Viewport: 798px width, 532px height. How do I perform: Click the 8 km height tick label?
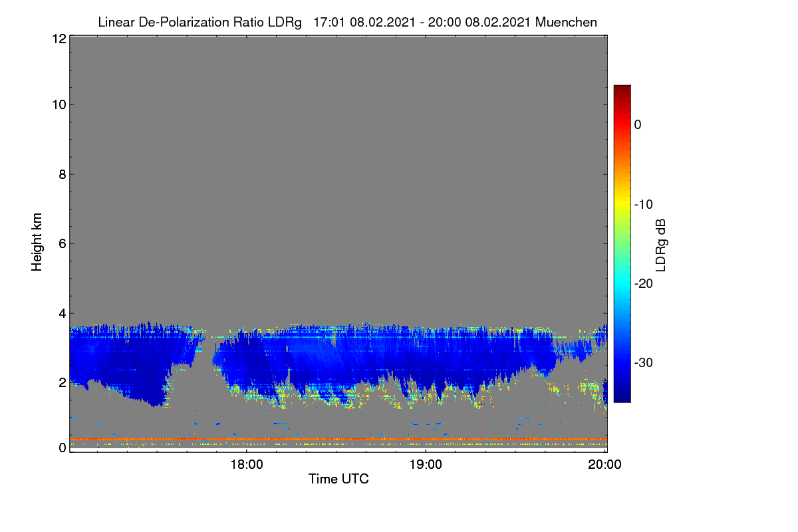[61, 174]
